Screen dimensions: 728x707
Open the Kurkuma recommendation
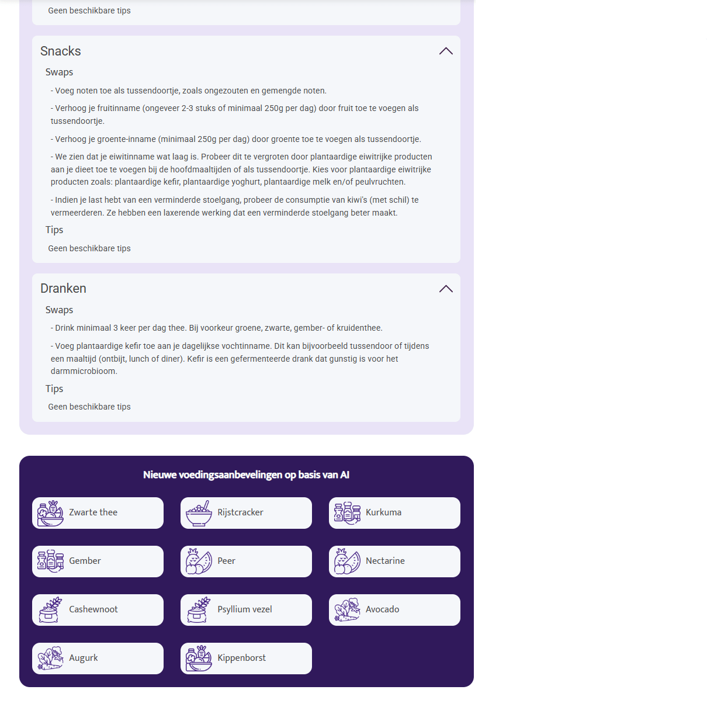[x=394, y=512]
